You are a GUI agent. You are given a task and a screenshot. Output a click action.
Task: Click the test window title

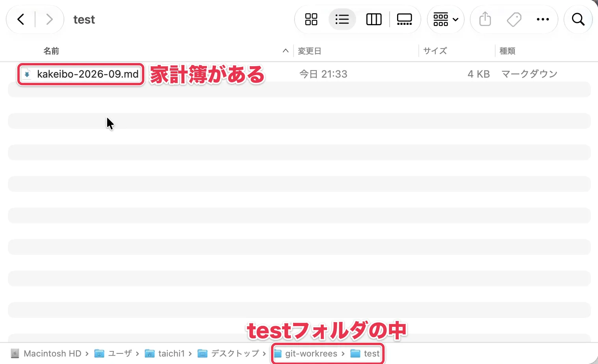[x=84, y=20]
